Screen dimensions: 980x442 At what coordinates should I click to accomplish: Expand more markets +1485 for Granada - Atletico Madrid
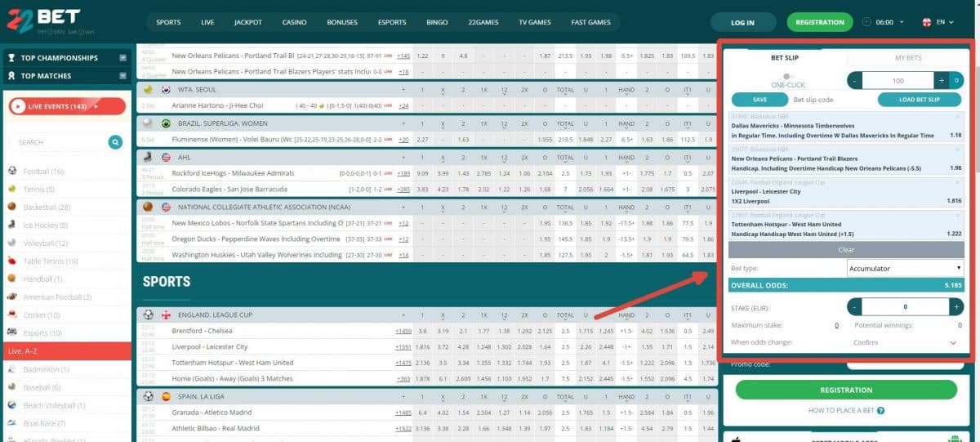click(403, 412)
